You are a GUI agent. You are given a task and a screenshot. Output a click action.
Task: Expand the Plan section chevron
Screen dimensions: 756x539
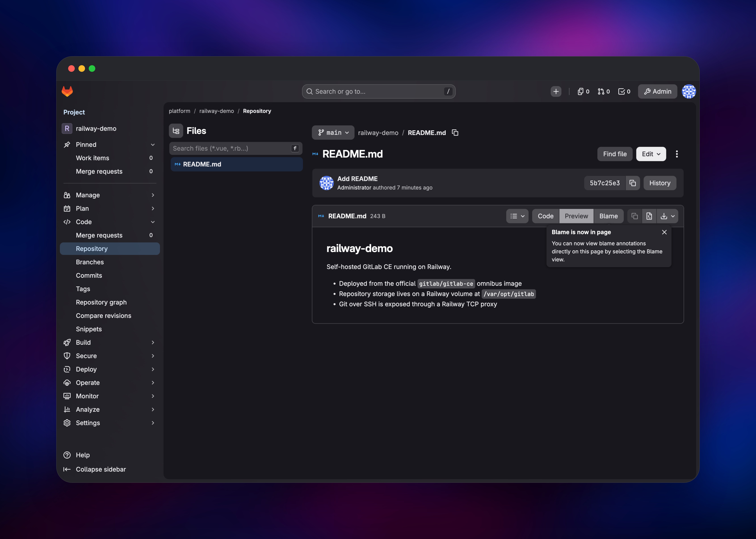pyautogui.click(x=153, y=208)
